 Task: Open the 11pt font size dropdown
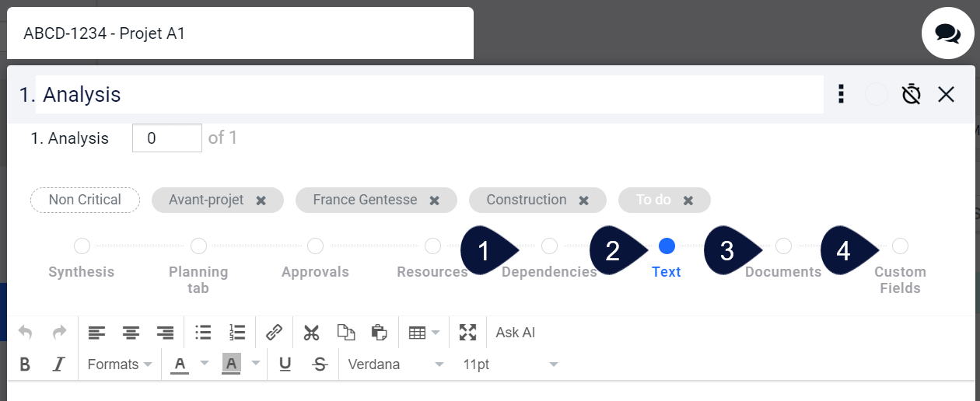510,364
